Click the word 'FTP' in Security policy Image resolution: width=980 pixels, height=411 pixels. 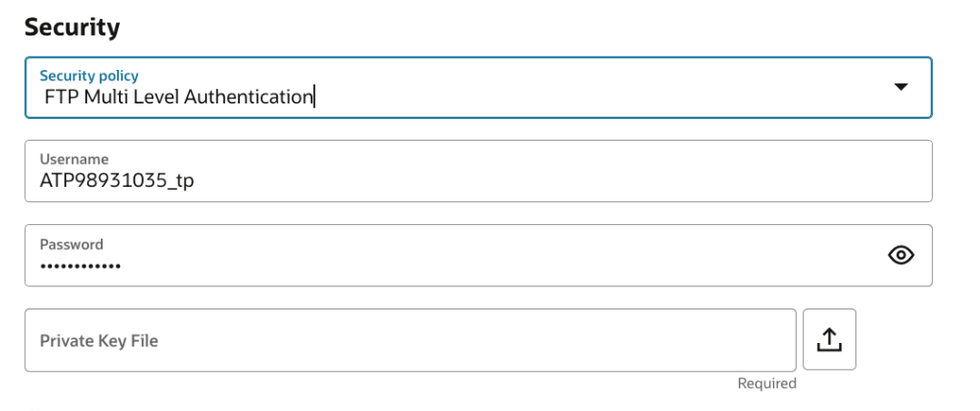(x=60, y=97)
